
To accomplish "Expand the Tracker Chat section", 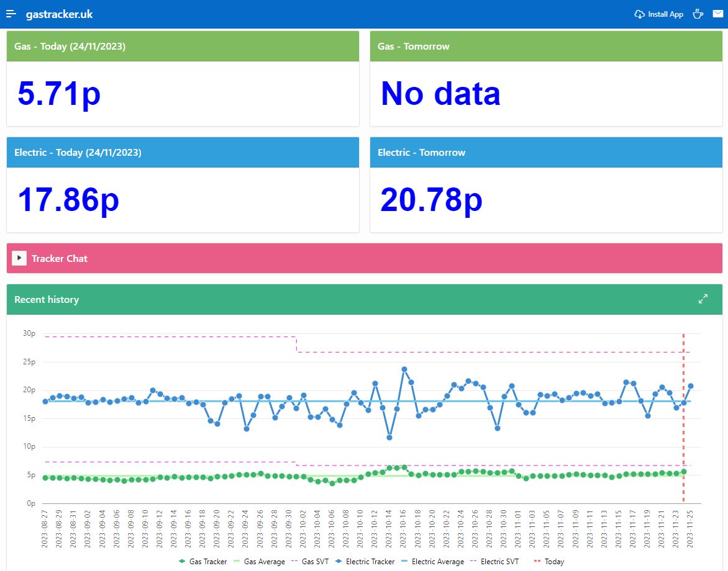I will (19, 258).
